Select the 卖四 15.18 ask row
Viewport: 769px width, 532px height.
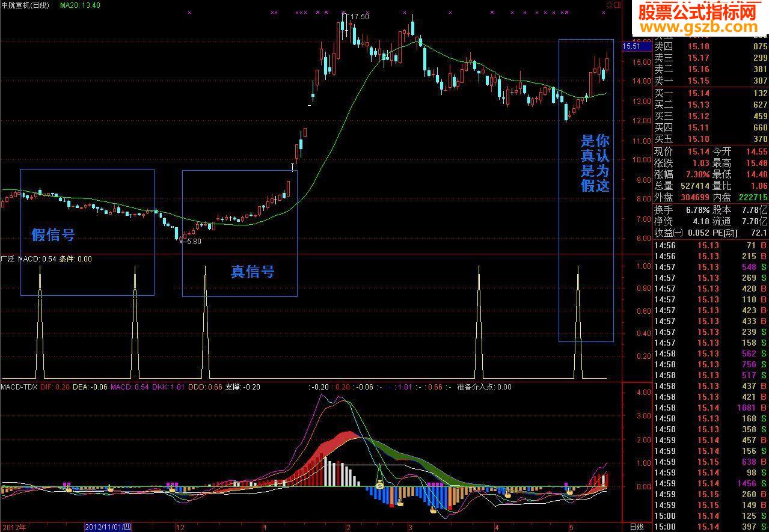point(711,47)
